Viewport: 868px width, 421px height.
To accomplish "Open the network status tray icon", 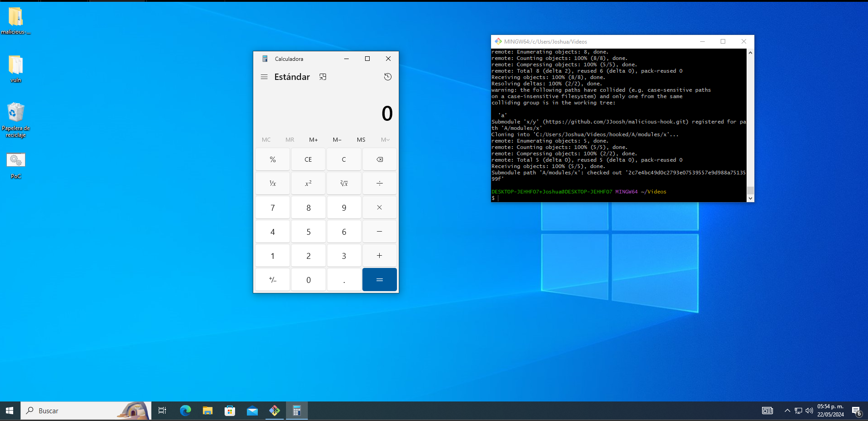I will pos(798,411).
